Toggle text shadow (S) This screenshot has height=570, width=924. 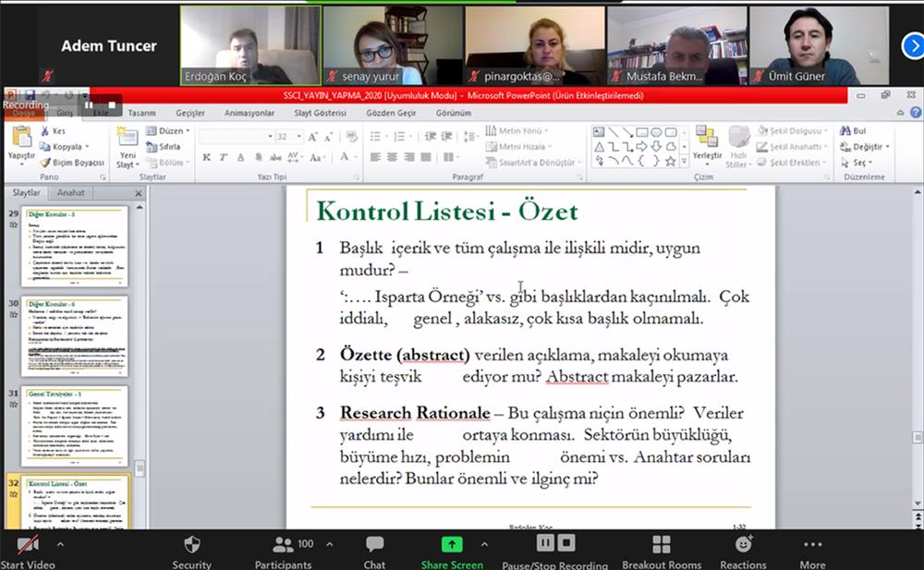coord(258,157)
